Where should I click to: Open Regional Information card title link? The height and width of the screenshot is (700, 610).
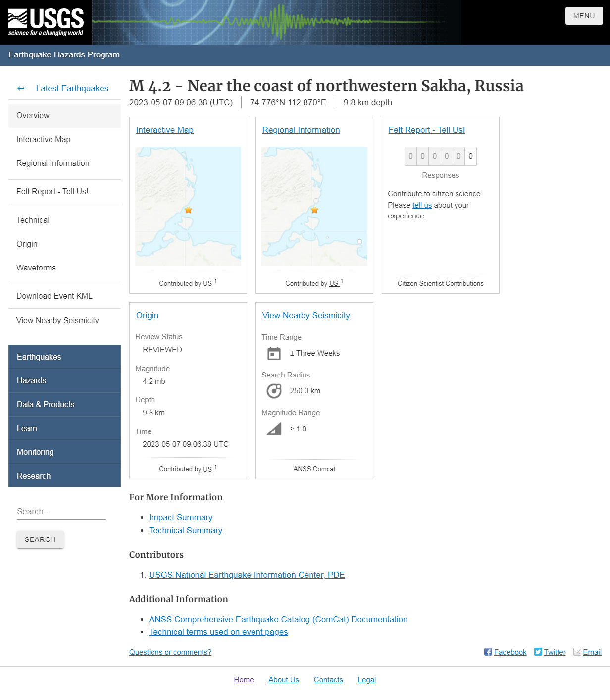[301, 130]
